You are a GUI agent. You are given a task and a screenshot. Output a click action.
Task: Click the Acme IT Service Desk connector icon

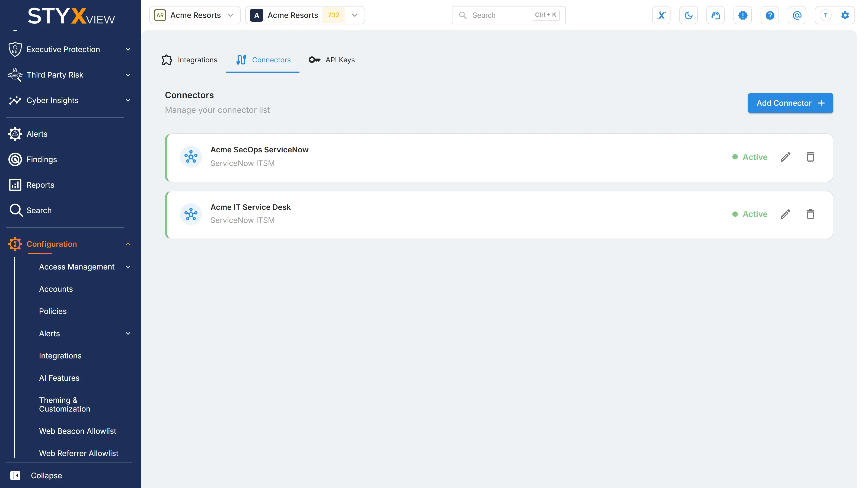(191, 214)
